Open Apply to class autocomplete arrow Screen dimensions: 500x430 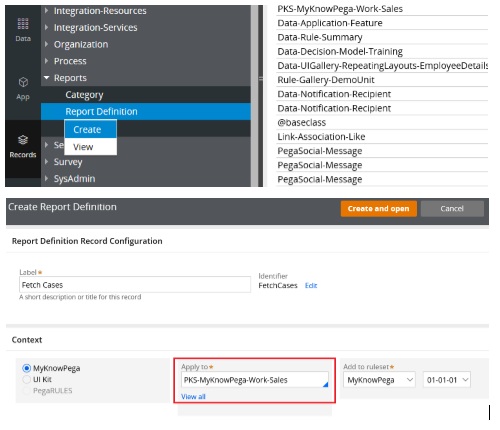[x=325, y=384]
